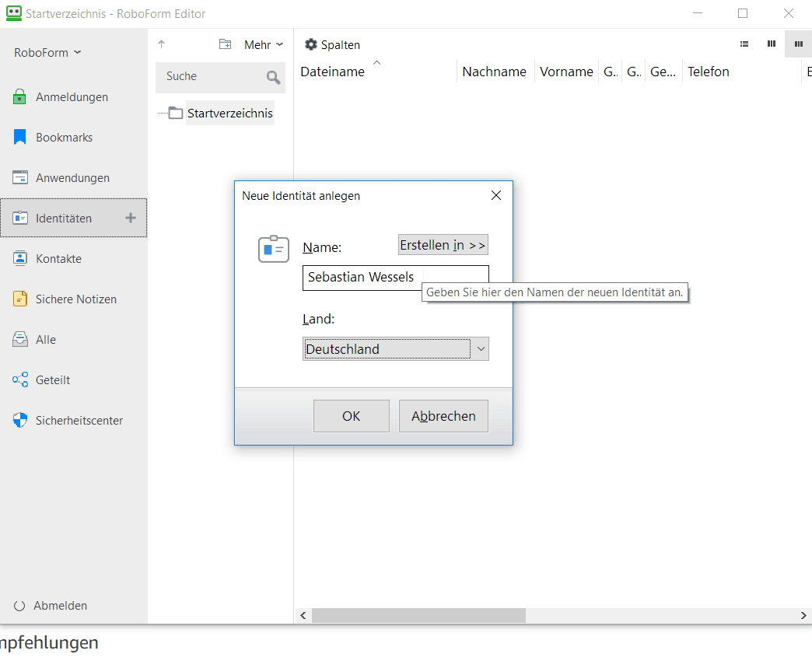The image size is (812, 668).
Task: Click Erstellen in >> expander button
Action: pyautogui.click(x=443, y=245)
